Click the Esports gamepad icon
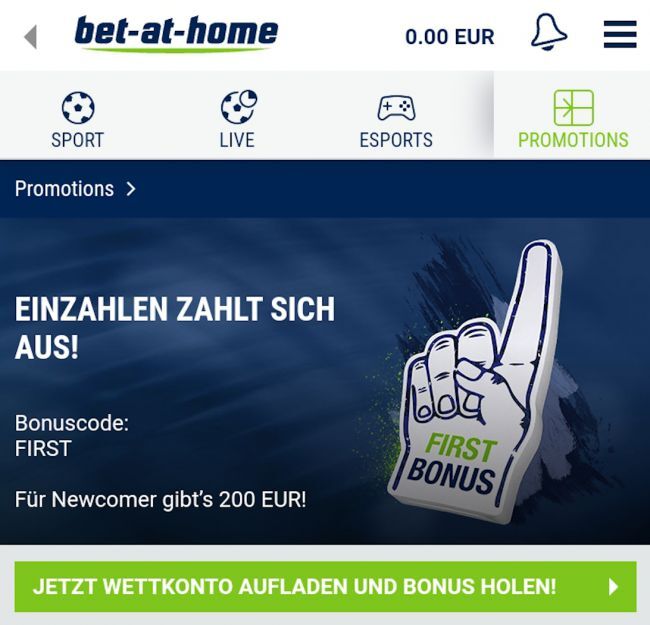650x625 pixels. [396, 108]
